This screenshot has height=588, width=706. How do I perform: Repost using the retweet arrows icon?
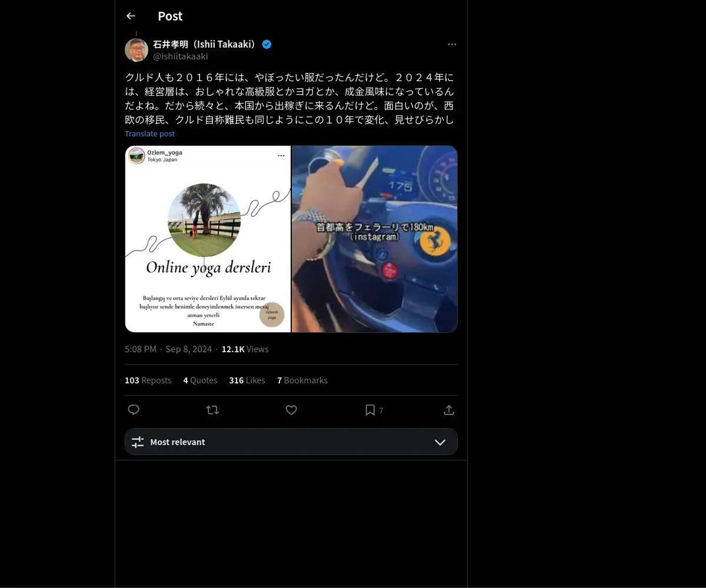click(212, 410)
